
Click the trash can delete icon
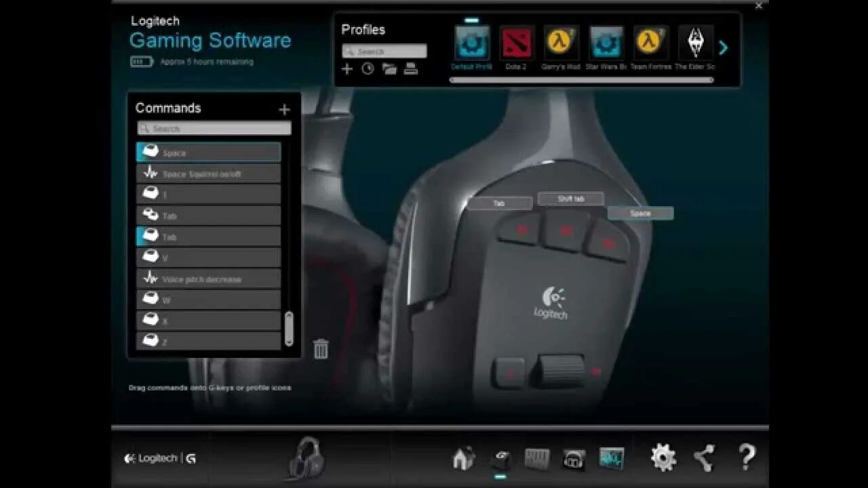pos(321,348)
